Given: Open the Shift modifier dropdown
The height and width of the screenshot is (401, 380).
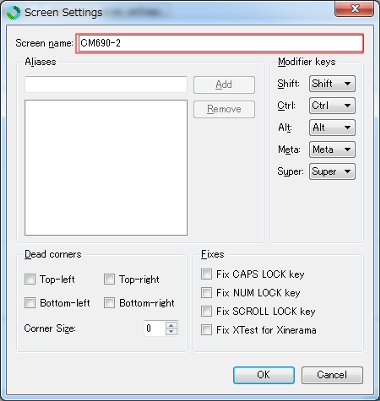Looking at the screenshot, I should click(x=332, y=83).
